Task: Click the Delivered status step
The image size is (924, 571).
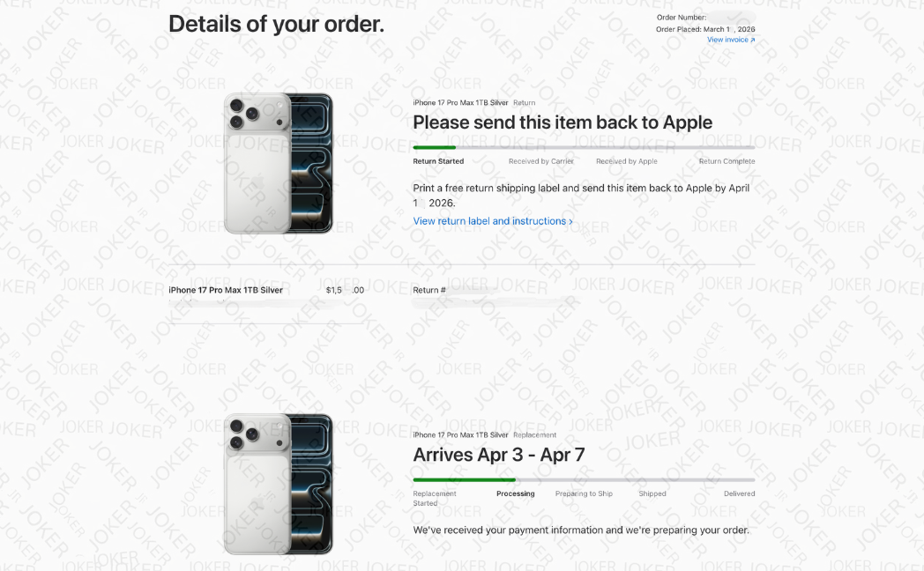Action: click(x=740, y=493)
